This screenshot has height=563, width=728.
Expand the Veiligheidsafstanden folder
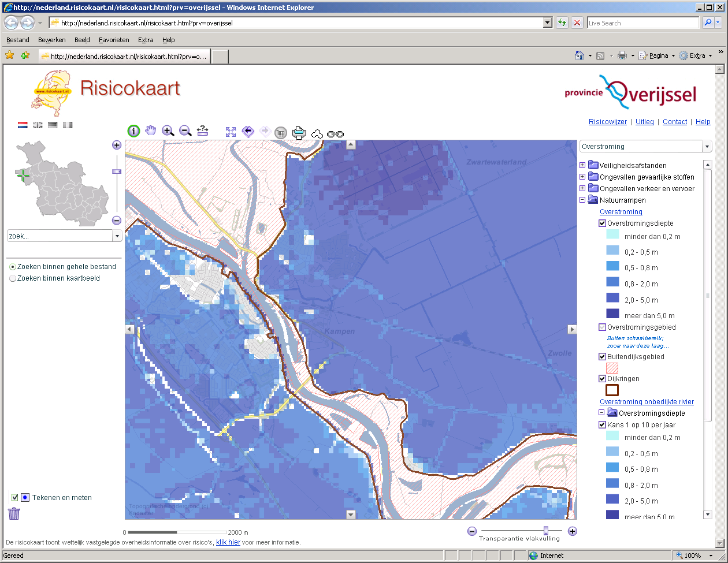point(582,165)
